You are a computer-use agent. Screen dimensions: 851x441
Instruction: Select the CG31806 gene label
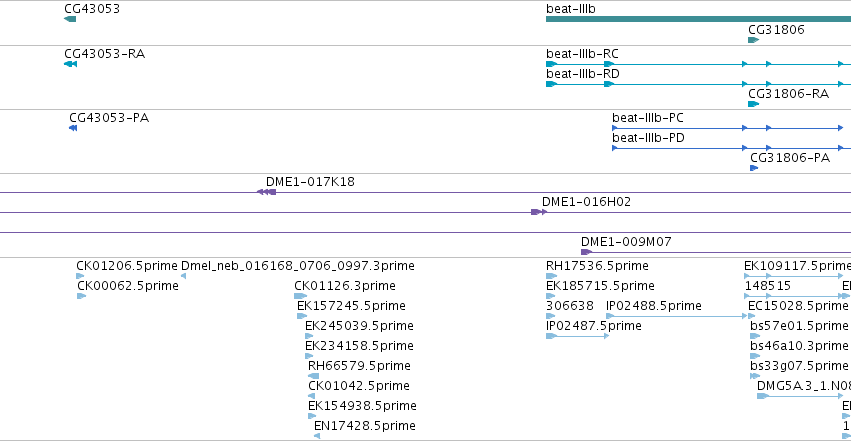pyautogui.click(x=776, y=29)
